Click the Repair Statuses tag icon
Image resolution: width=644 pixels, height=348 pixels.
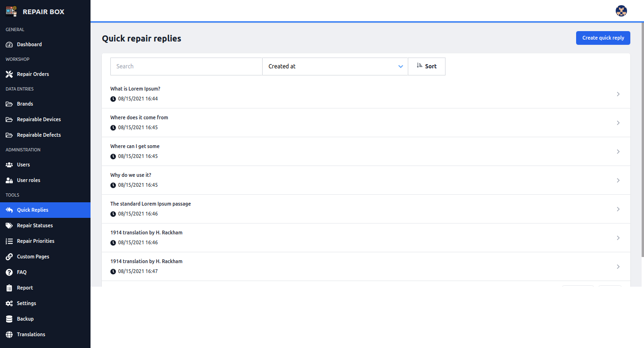[x=9, y=225]
